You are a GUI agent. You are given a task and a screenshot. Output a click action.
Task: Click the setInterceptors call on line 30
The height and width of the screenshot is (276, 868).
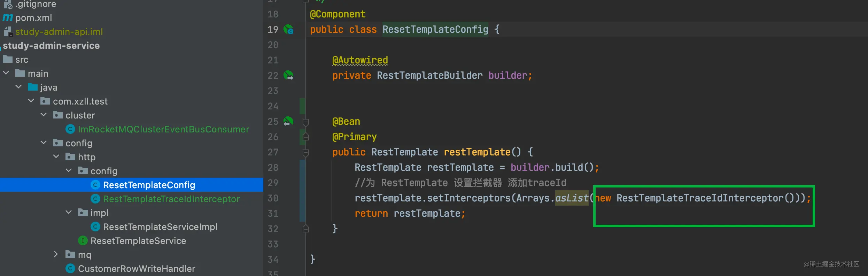tap(468, 198)
